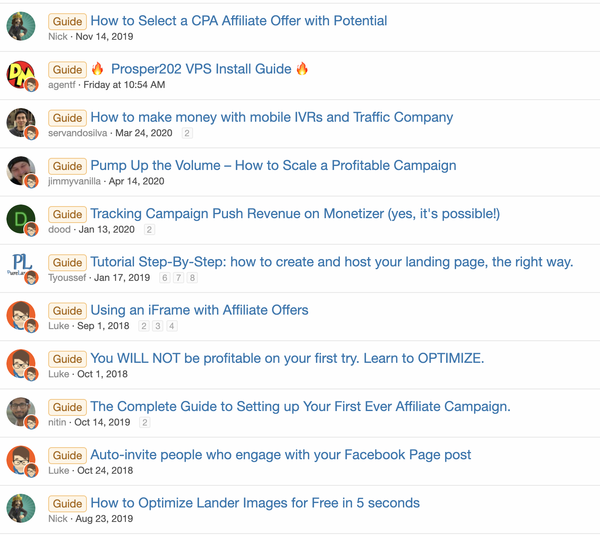Click the date Sep 1, 2018
600x536 pixels.
(103, 326)
